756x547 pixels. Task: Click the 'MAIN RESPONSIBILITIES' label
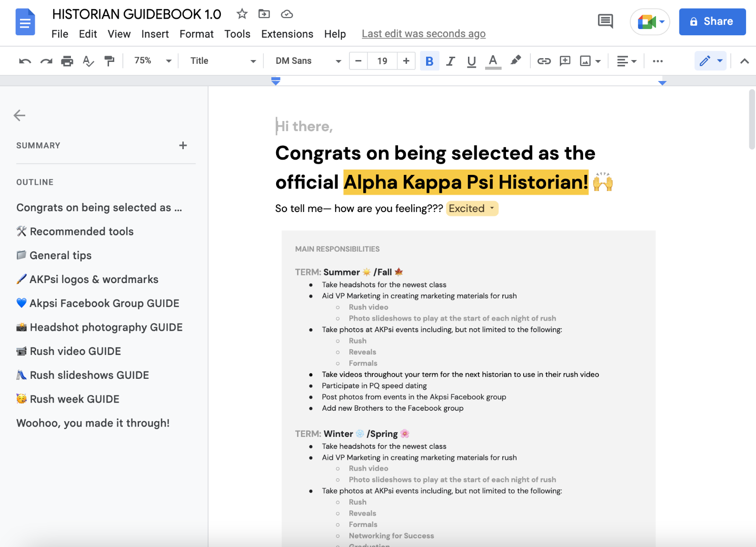(338, 249)
